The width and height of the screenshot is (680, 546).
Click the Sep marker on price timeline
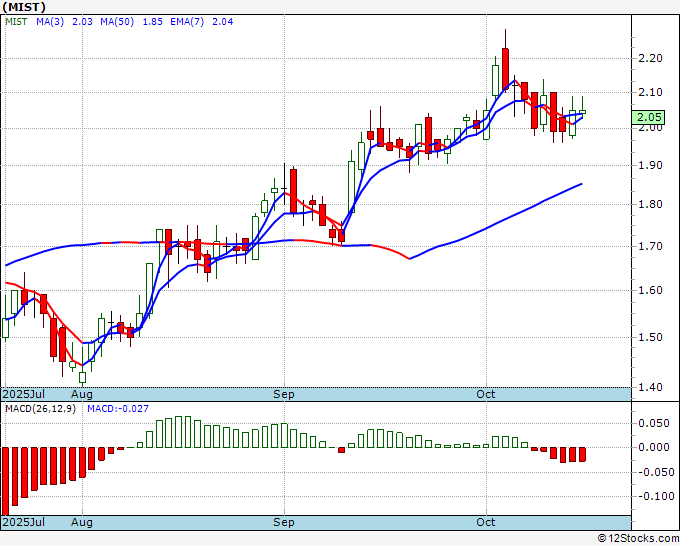284,394
